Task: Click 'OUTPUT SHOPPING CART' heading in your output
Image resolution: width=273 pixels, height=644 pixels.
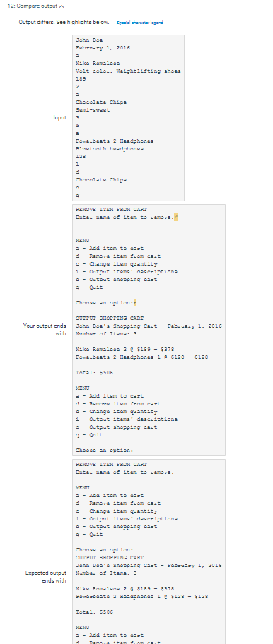Action: pos(110,318)
